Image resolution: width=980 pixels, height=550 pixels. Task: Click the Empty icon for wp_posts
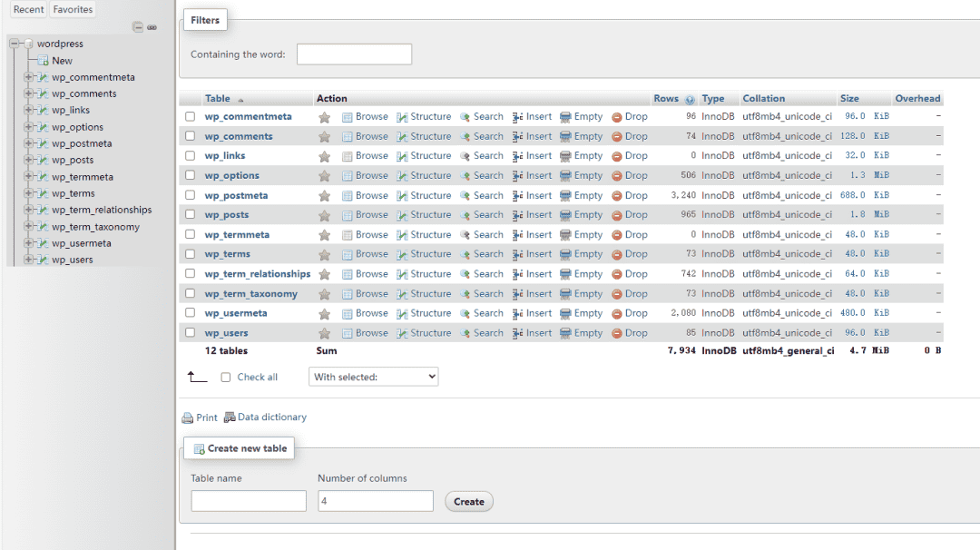point(565,215)
